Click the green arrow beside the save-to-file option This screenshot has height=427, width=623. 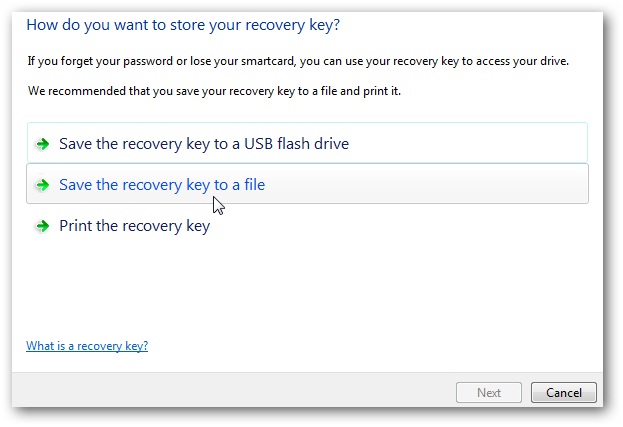click(42, 185)
